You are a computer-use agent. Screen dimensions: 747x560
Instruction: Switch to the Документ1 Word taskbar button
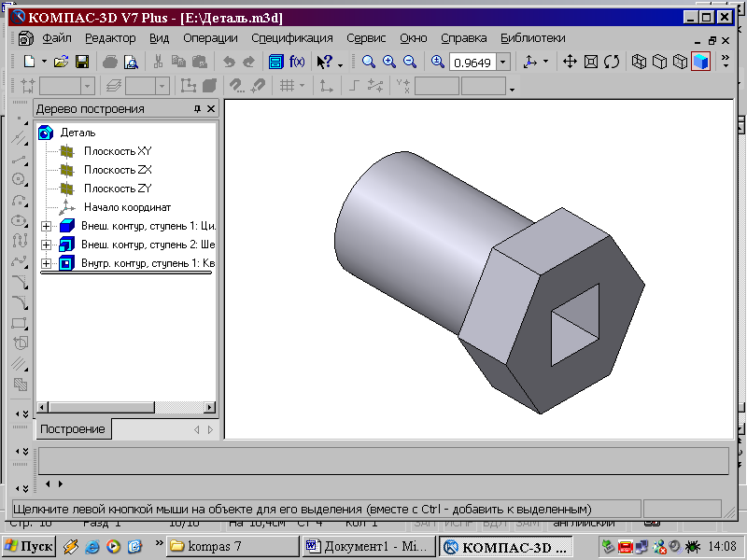pos(370,546)
